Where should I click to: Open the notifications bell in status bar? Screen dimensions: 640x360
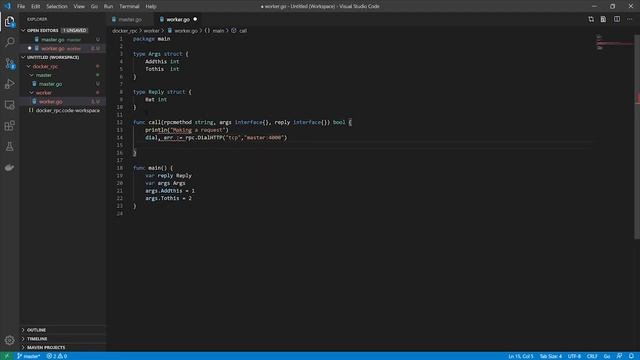631,356
